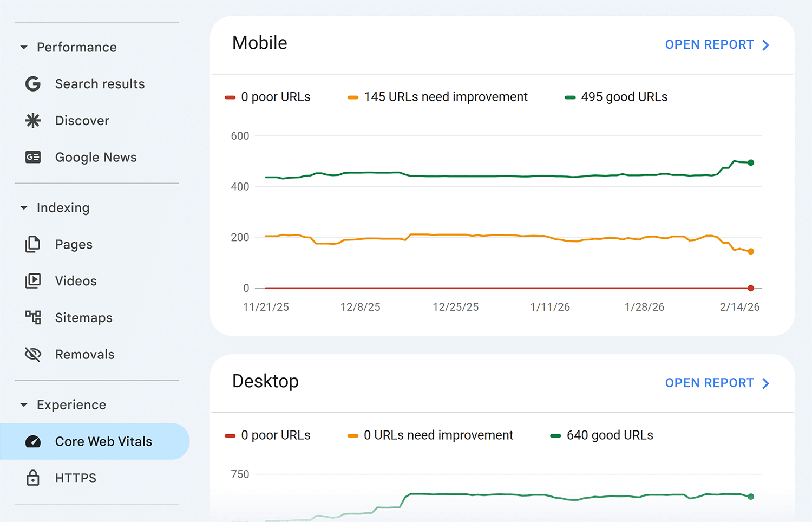Click the Videos play icon

coord(33,280)
